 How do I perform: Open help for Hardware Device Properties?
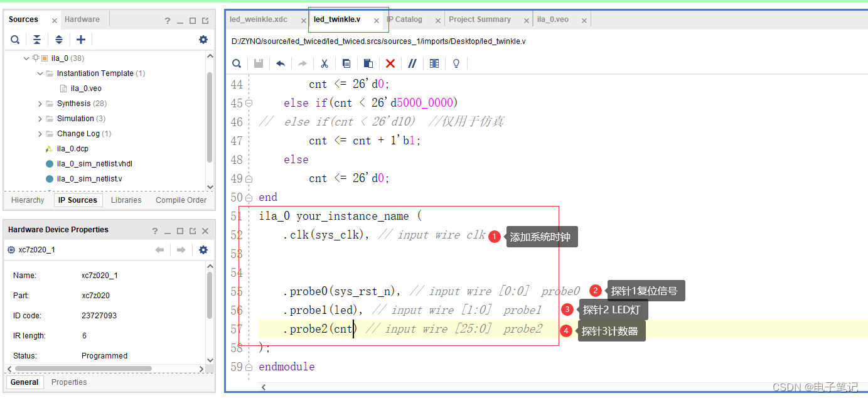tap(155, 231)
